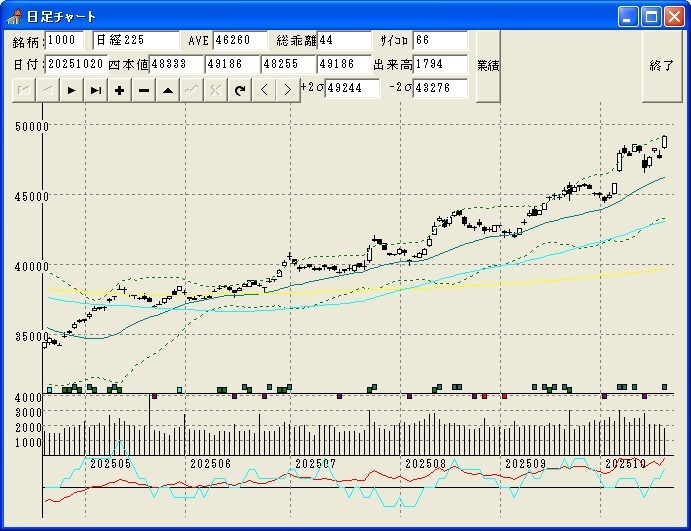Click the greyed checkmark toolbar button

[x=191, y=90]
